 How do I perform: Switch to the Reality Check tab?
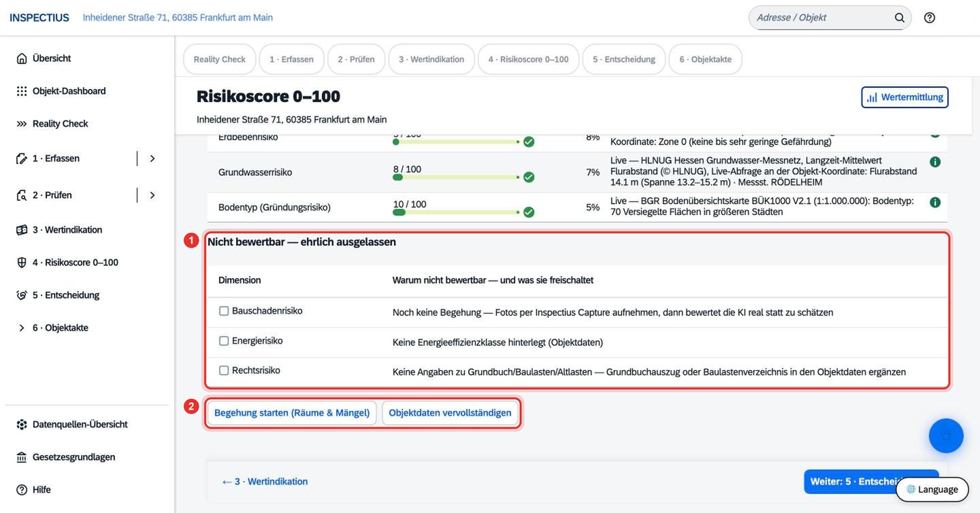click(x=220, y=59)
